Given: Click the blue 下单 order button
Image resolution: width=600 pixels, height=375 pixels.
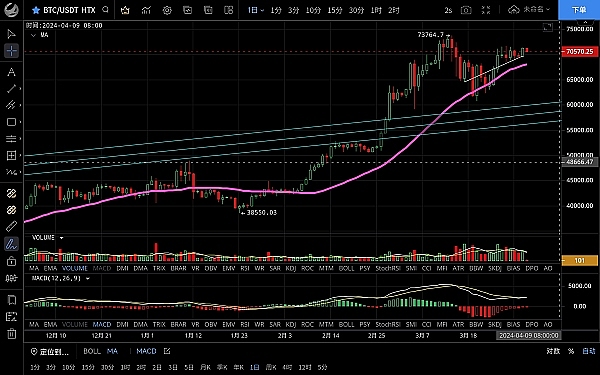Looking at the screenshot, I should click(x=579, y=10).
